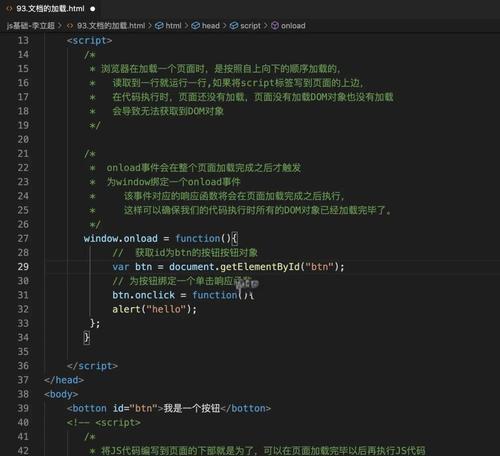This screenshot has width=500, height=456.
Task: Click line number 29
Action: pyautogui.click(x=23, y=267)
